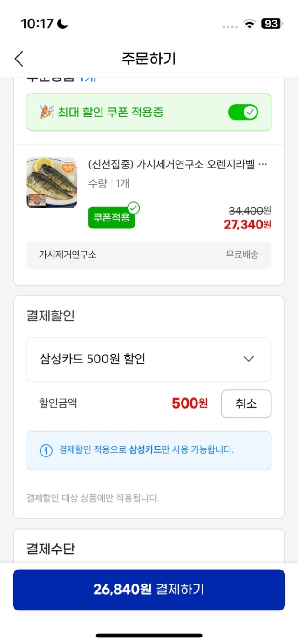Tap the info icon in blue notice
This screenshot has width=298, height=644.
click(x=46, y=450)
